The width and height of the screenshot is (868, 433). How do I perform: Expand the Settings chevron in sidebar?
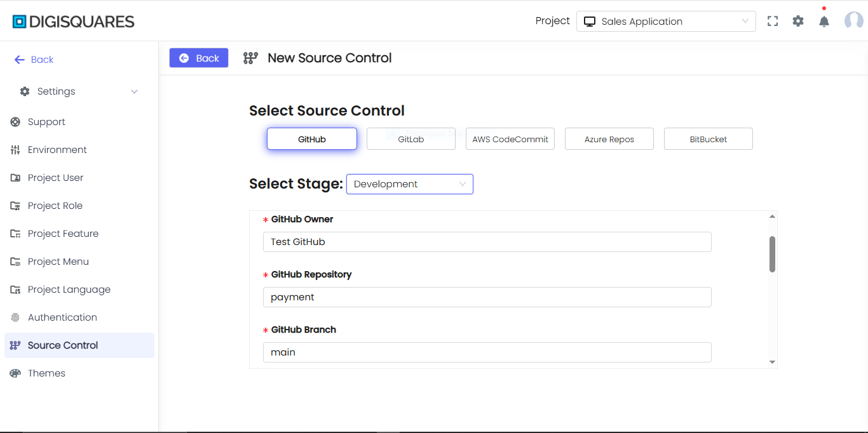135,91
